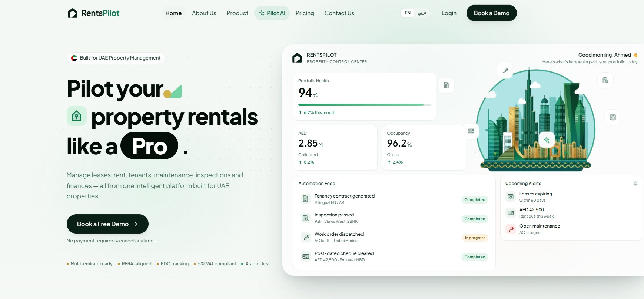Click the Open maintenance red wrench icon
The width and height of the screenshot is (644, 299).
tap(511, 229)
